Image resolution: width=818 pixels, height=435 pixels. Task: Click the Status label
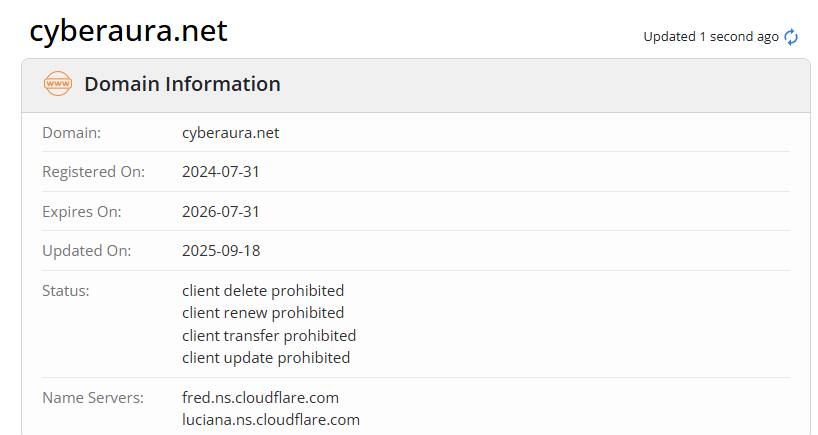click(x=66, y=291)
